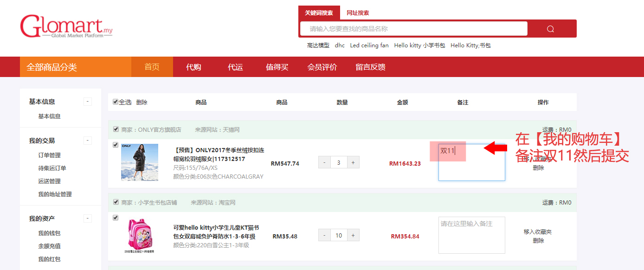Switch to the 关键词搜索 tab
The image size is (644, 270).
(319, 13)
